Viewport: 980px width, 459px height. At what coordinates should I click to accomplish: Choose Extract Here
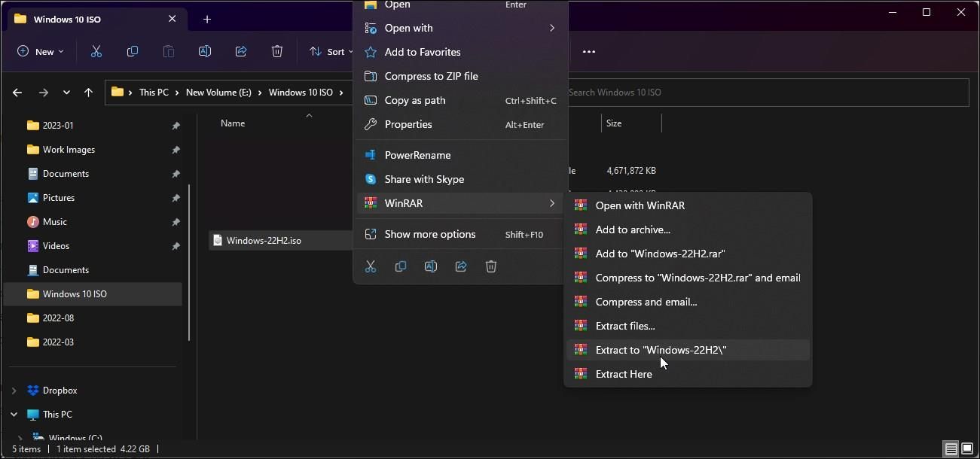688,374
